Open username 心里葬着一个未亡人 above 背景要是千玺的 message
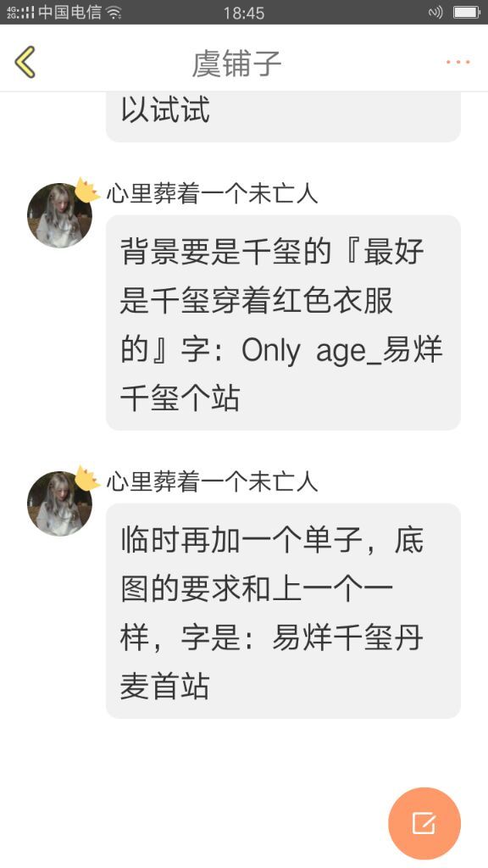The width and height of the screenshot is (488, 868). pos(213,194)
